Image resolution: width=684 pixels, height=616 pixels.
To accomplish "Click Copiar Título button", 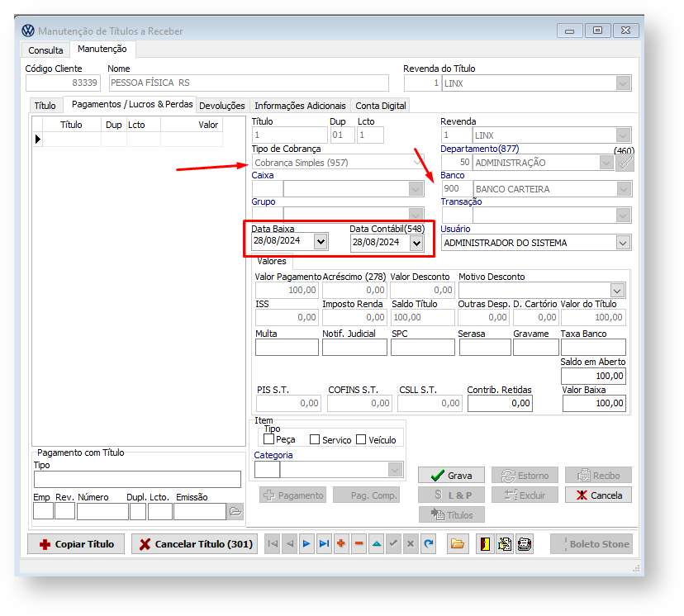I will coord(76,544).
